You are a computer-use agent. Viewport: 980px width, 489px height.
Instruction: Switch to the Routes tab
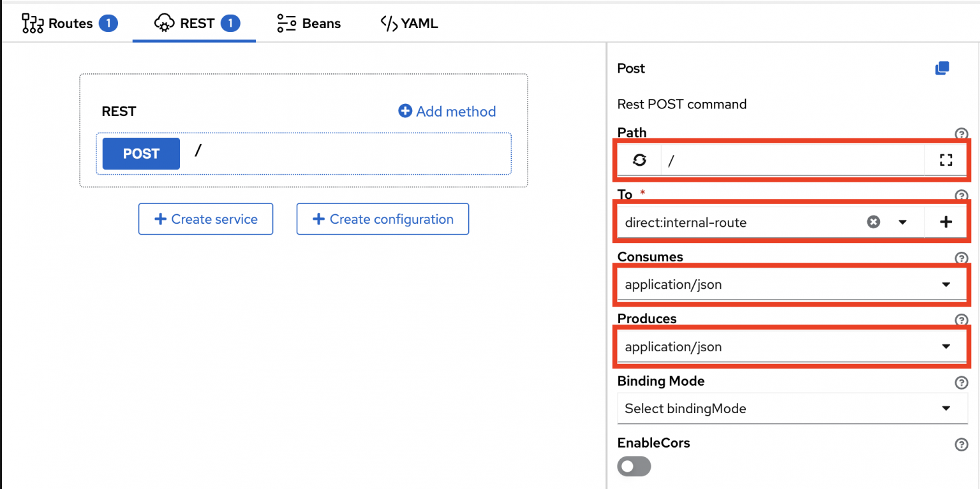[x=70, y=24]
